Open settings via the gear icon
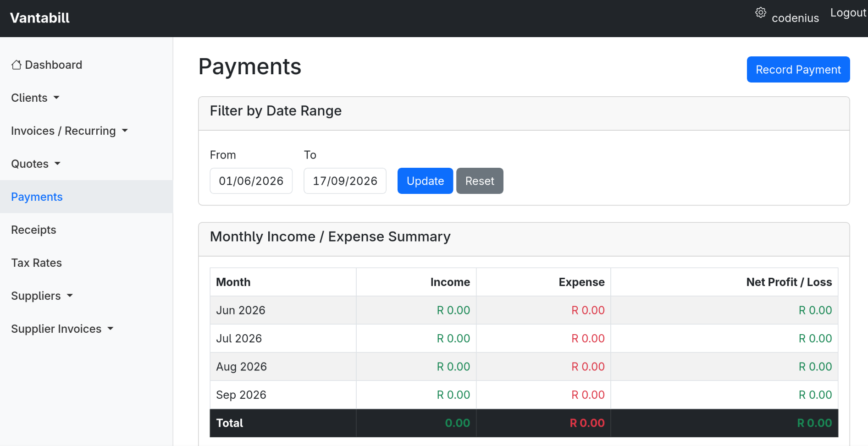The height and width of the screenshot is (446, 868). click(x=761, y=13)
